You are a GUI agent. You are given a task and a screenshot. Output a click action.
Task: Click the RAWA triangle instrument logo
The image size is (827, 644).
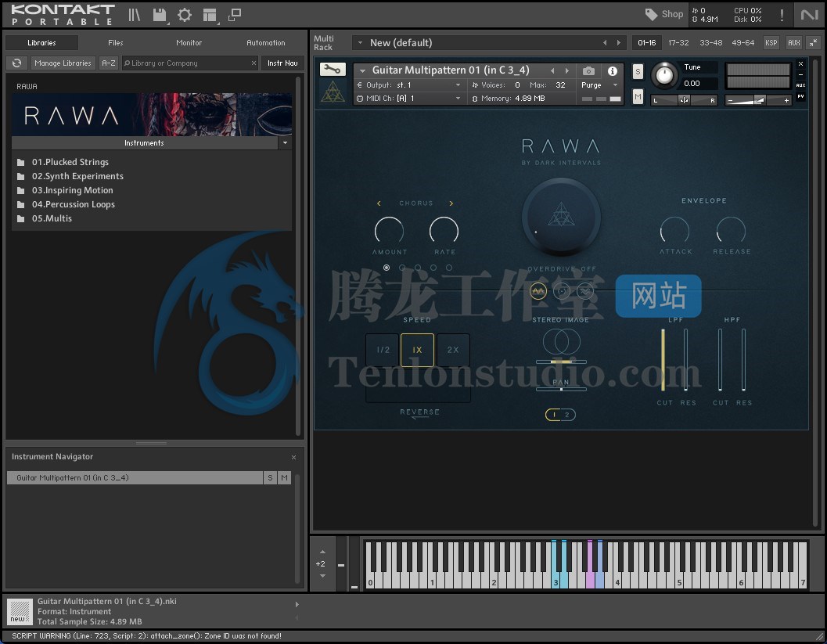pos(333,92)
